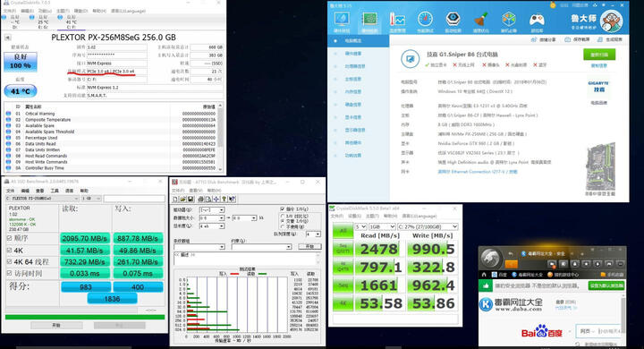Click the green set default browser button
This screenshot has width=644, height=349.
tap(606, 285)
